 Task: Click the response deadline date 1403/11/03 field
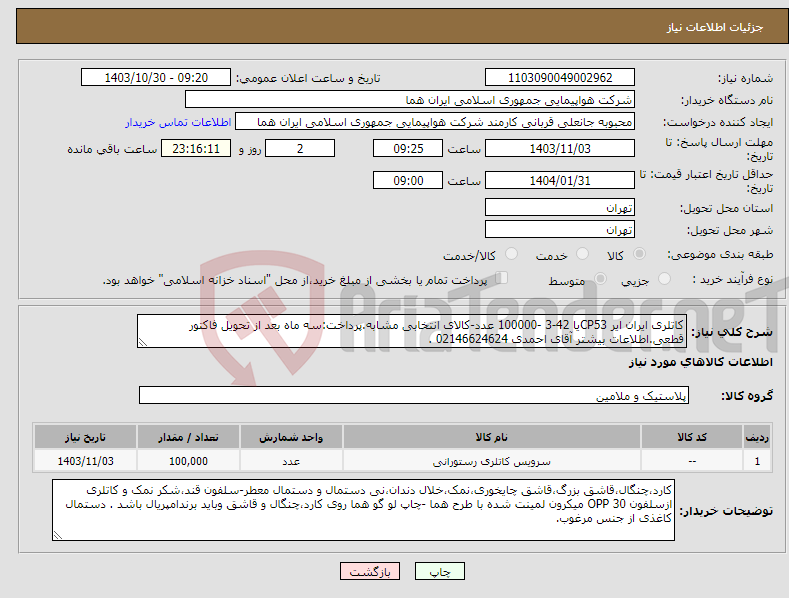(560, 148)
